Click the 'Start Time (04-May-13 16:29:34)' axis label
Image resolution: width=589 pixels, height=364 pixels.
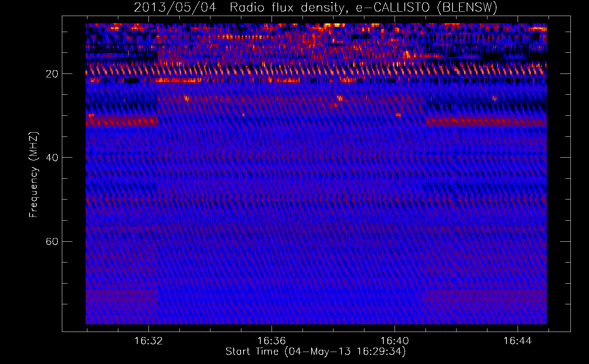coord(316,352)
